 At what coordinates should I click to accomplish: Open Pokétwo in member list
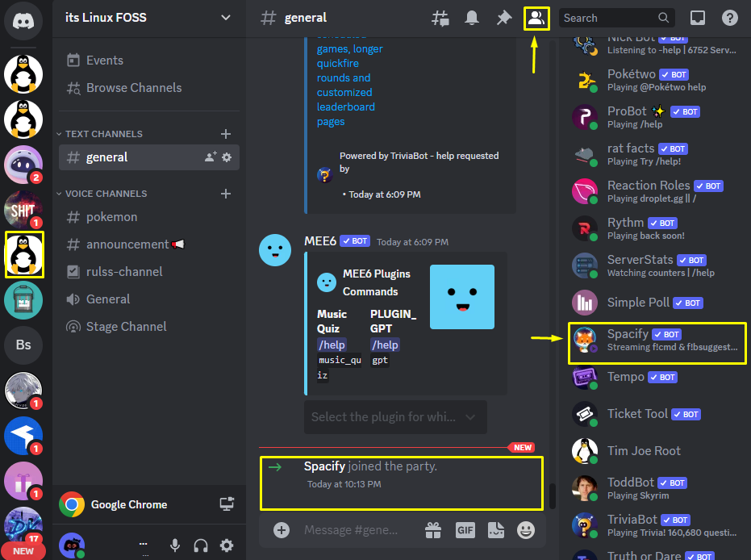coord(655,80)
